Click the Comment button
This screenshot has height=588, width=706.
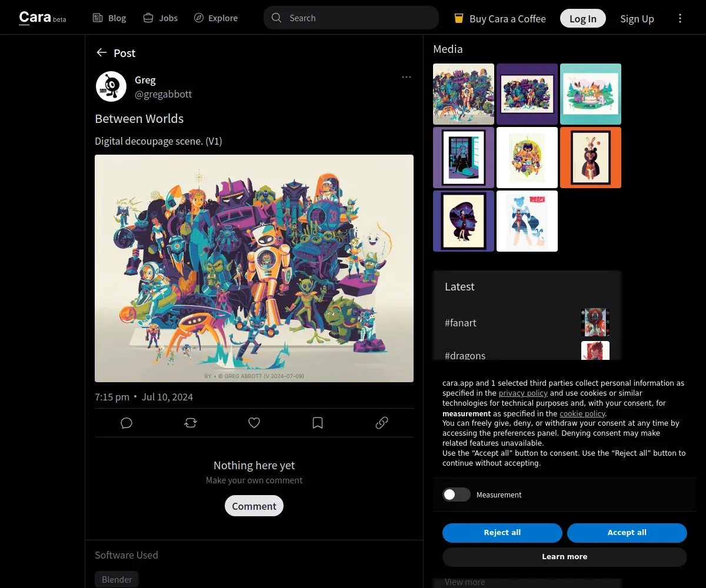pos(254,506)
